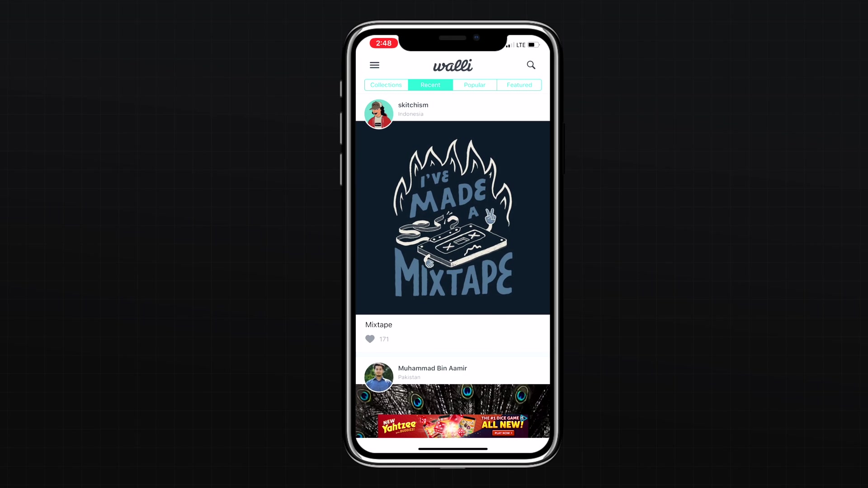Tap the search icon
Viewport: 868px width, 488px height.
tap(531, 65)
